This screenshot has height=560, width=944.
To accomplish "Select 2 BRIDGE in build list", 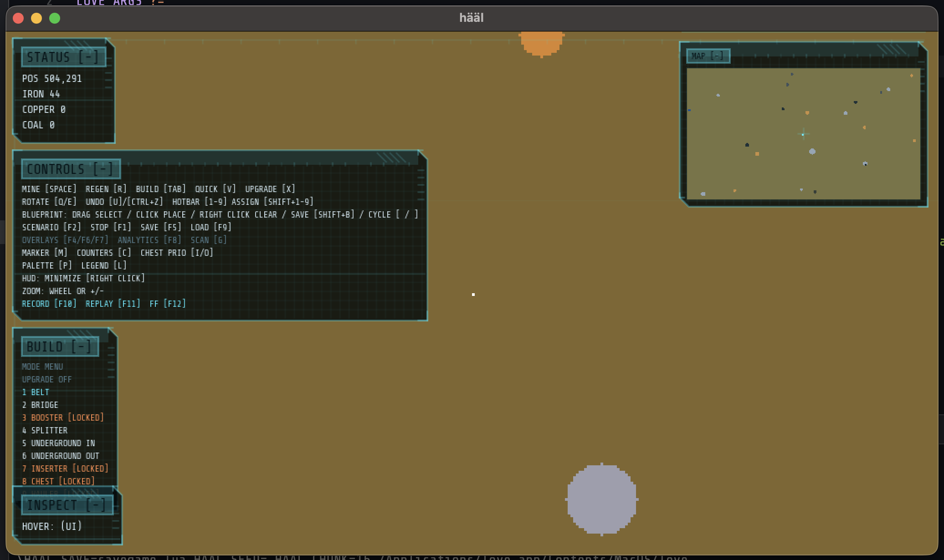I will (40, 405).
